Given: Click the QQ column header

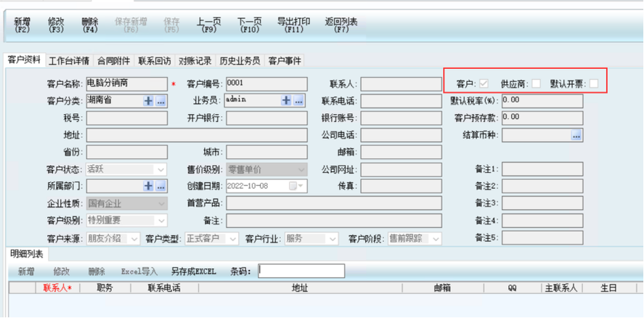Looking at the screenshot, I should [512, 288].
